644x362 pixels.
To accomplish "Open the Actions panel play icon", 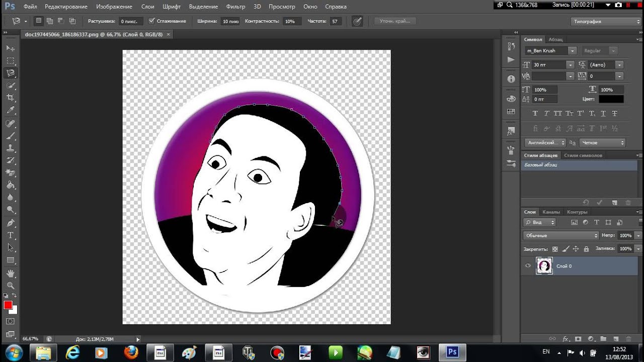I will [x=511, y=59].
